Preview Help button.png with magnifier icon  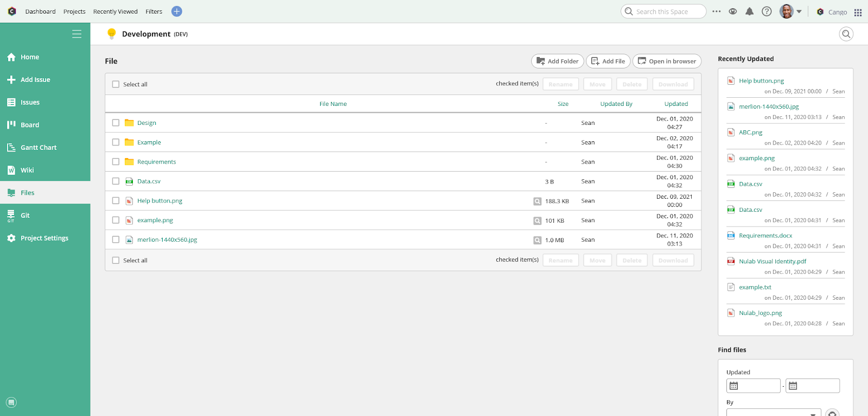[x=537, y=201]
